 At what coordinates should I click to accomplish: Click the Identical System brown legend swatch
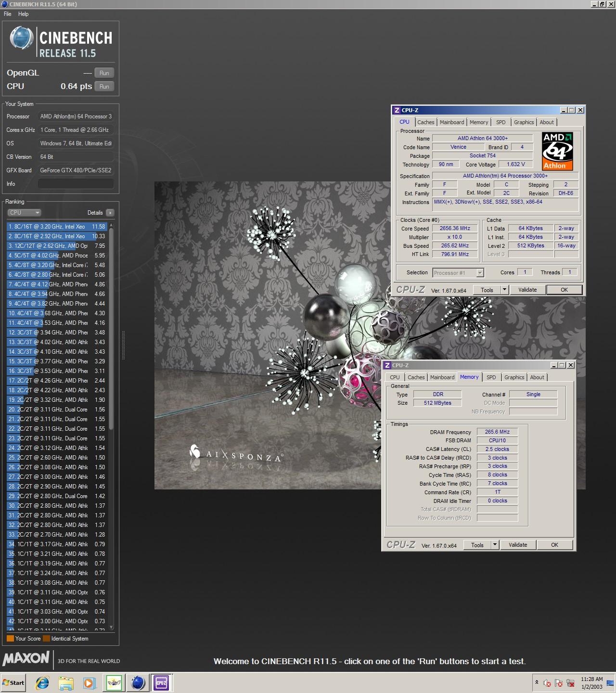[46, 639]
